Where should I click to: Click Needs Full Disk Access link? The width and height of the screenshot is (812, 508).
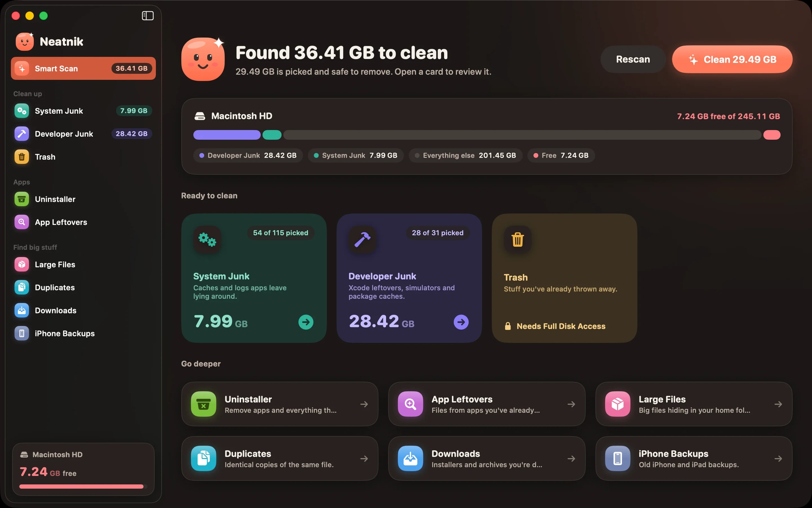point(555,326)
